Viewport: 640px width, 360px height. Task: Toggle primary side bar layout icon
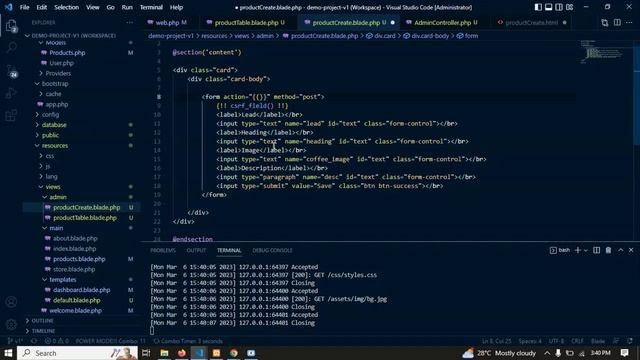pos(538,7)
